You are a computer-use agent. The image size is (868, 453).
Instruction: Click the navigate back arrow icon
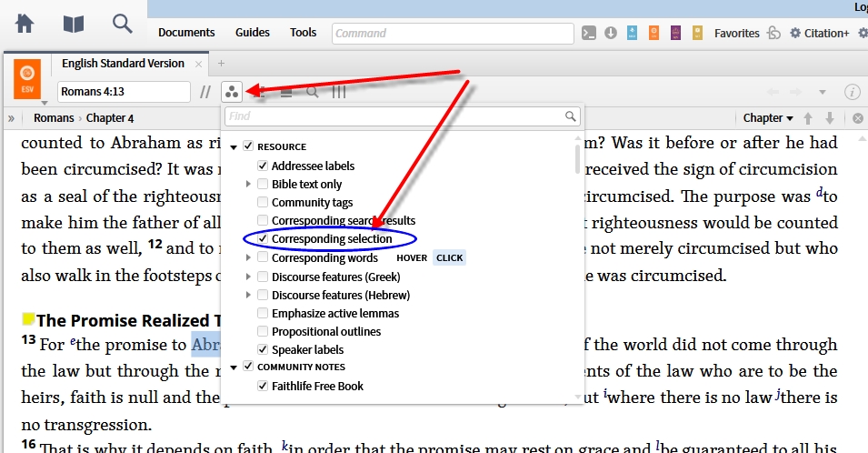pyautogui.click(x=773, y=92)
